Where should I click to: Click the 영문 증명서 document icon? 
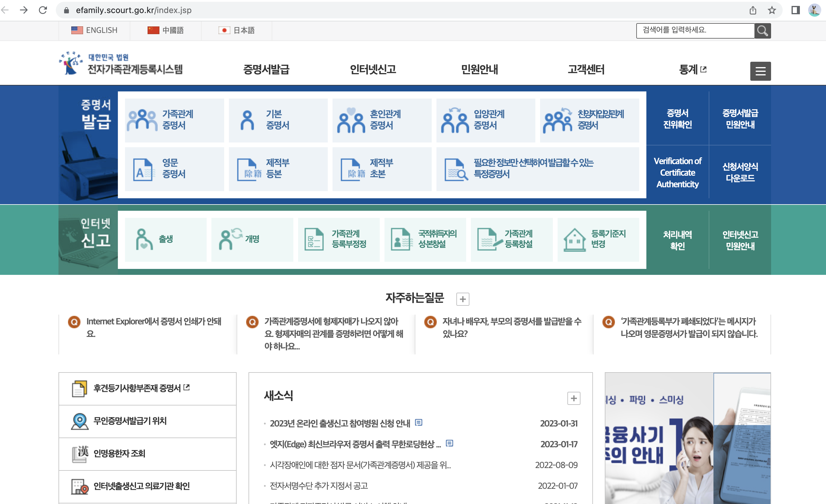pos(143,169)
